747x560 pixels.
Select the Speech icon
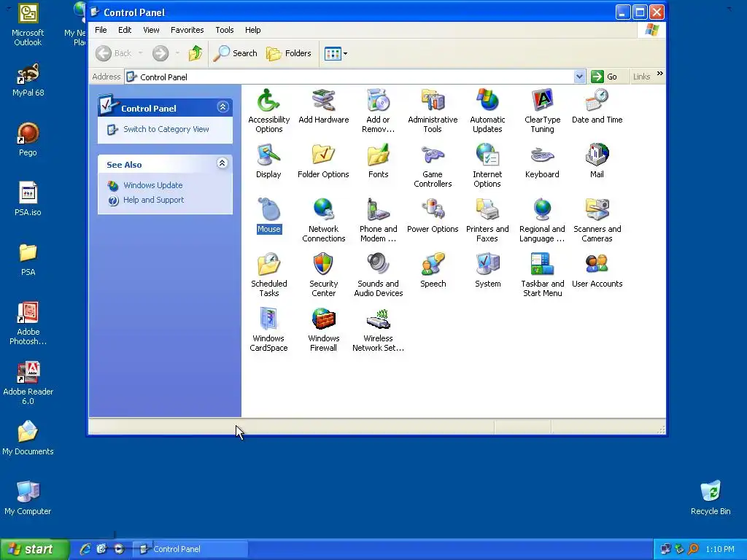pos(433,270)
